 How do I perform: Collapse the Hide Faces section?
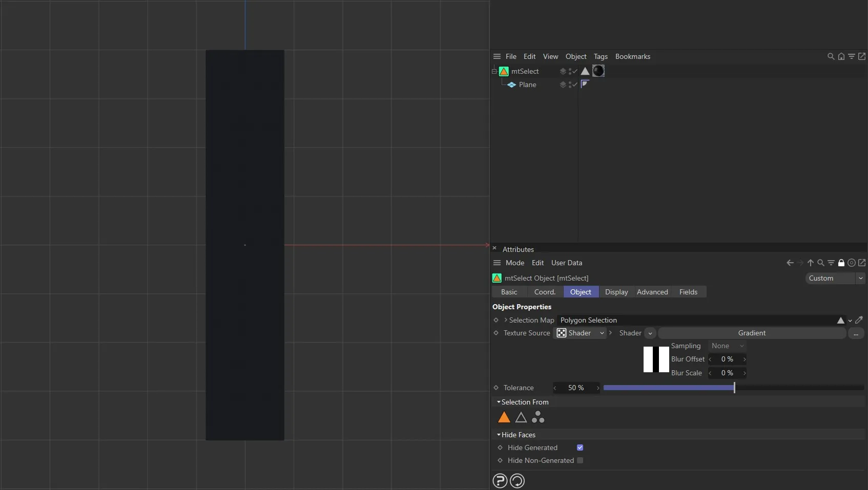(499, 435)
